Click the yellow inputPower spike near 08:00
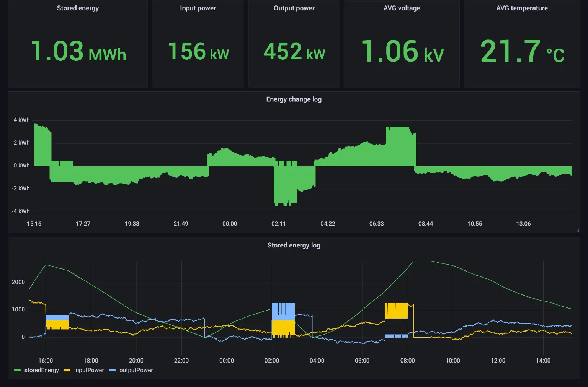This screenshot has width=588, height=387. [x=396, y=310]
